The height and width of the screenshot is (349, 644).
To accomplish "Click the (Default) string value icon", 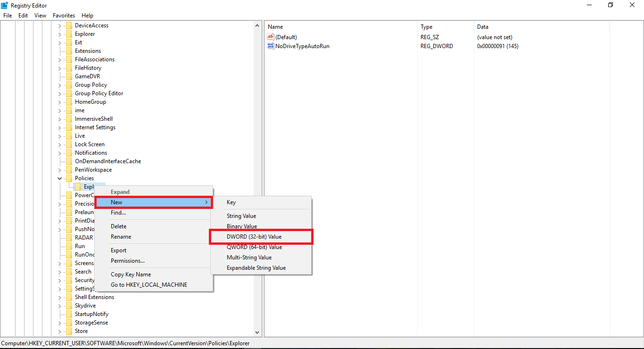I will coord(271,37).
